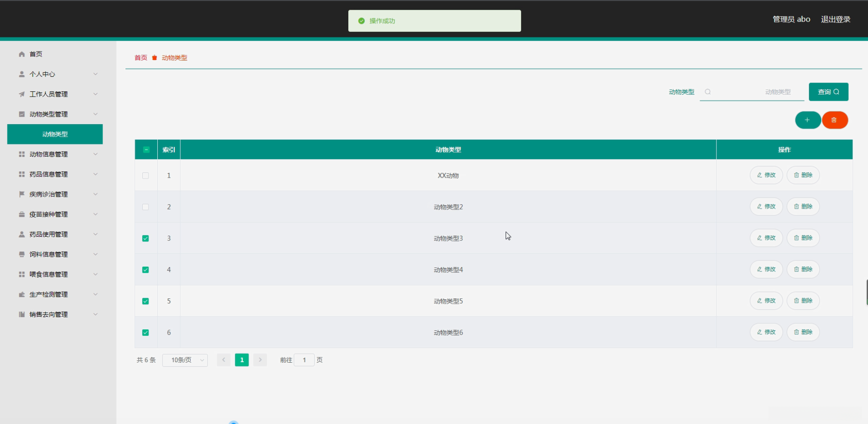Viewport: 868px width, 424px height.
Task: Click the grid icon next to 药品信息管理
Action: tap(22, 174)
